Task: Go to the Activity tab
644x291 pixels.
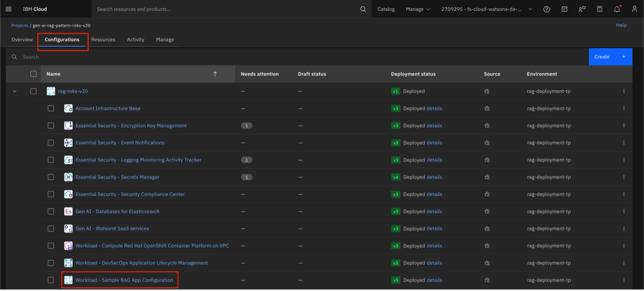Action: (x=136, y=40)
